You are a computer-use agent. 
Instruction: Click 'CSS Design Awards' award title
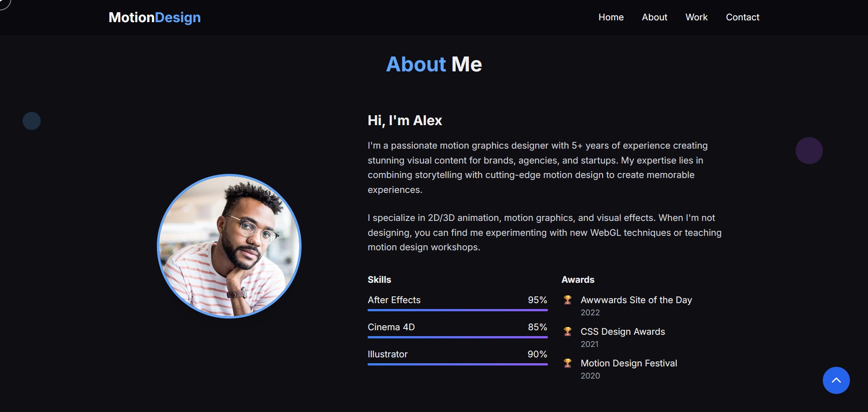[x=623, y=332]
